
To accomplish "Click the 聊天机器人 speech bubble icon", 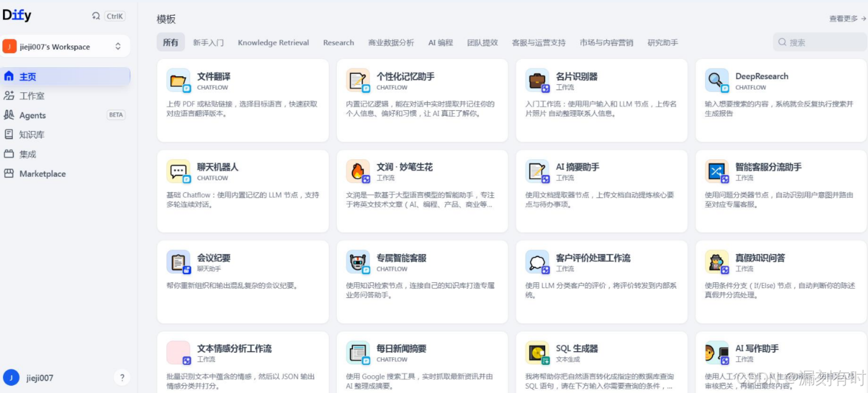I will [178, 171].
